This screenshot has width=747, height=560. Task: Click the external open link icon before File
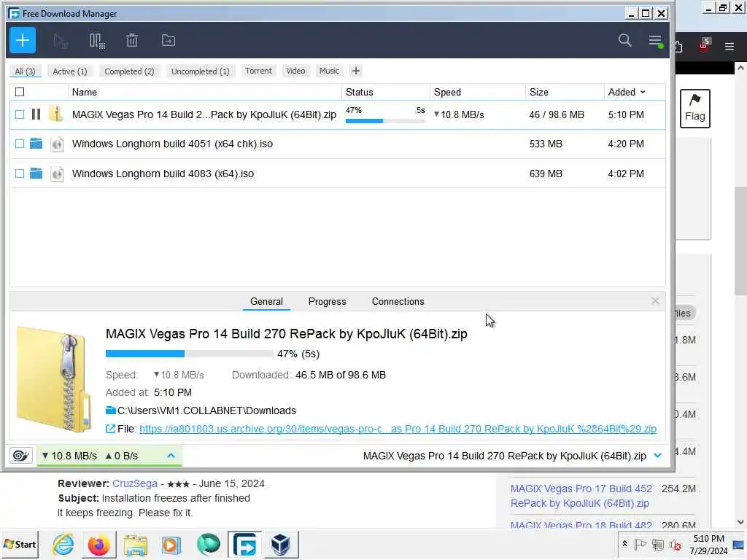pos(110,429)
